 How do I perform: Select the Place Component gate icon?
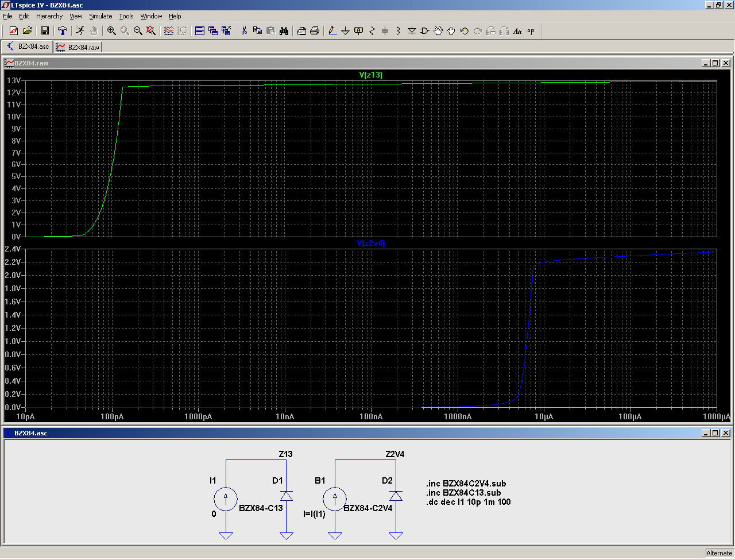pyautogui.click(x=425, y=31)
